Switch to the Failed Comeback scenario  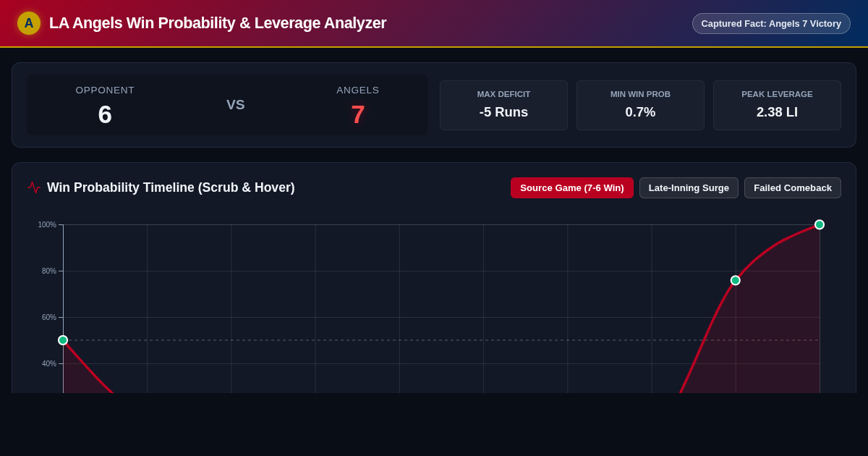[x=793, y=187]
